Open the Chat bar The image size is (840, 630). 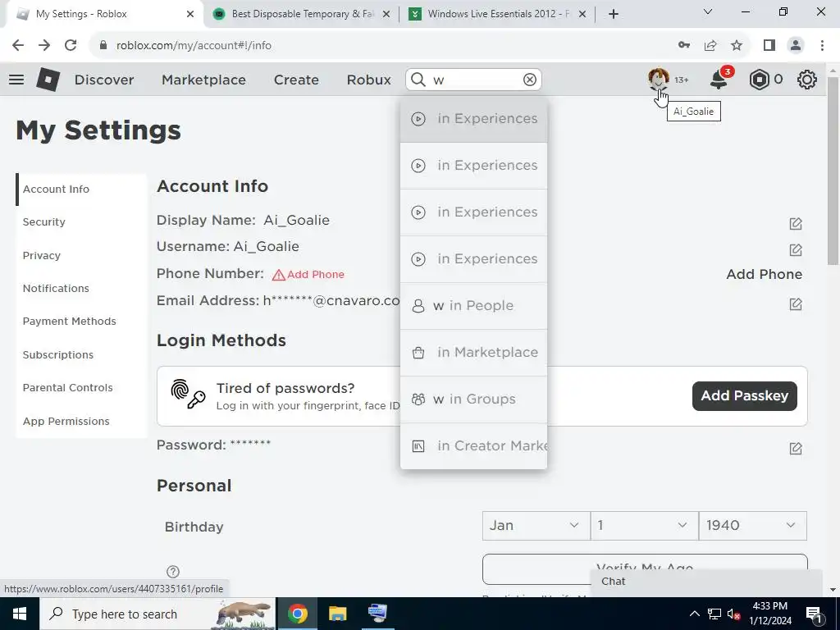[x=706, y=582]
